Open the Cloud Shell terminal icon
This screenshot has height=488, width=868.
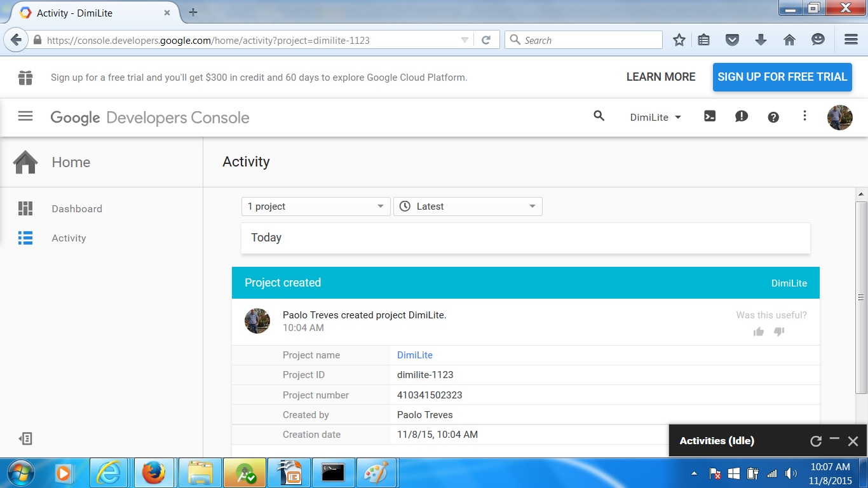tap(710, 116)
